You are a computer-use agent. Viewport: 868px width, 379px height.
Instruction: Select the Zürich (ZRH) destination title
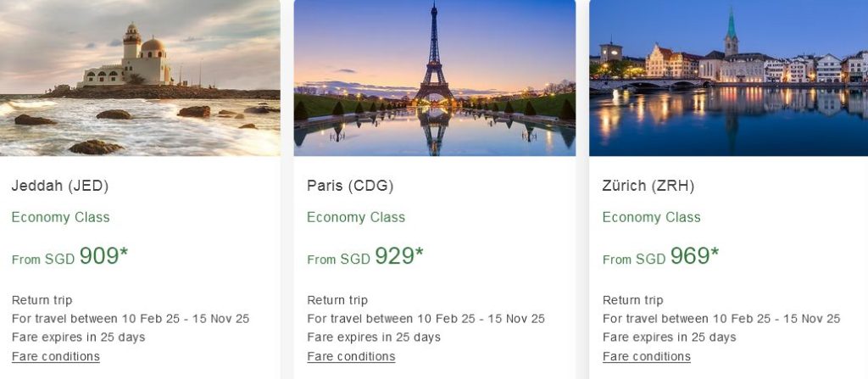[x=648, y=186]
